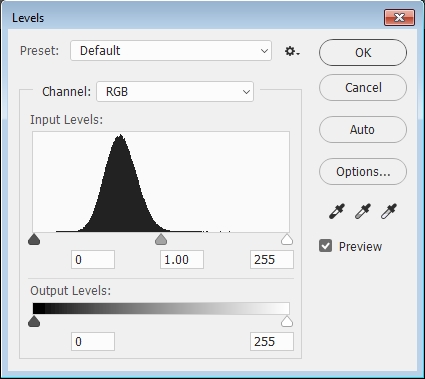Click the input shadow value field 0
The height and width of the screenshot is (379, 425).
[93, 260]
